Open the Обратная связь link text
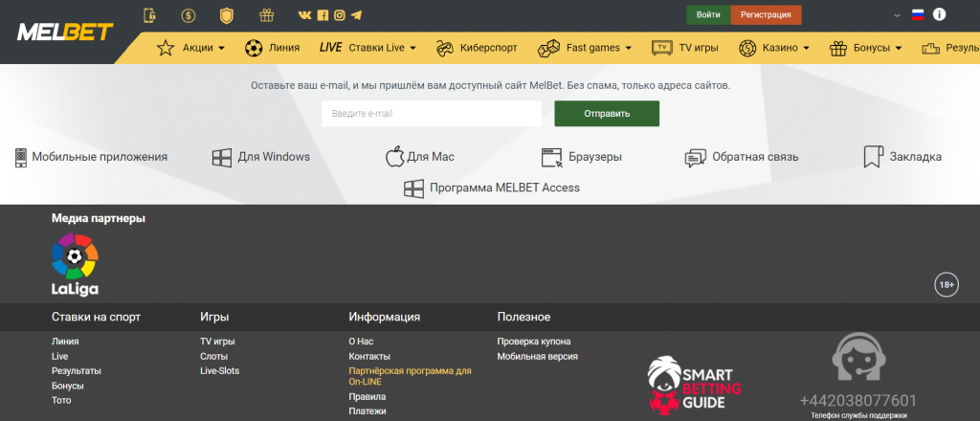The height and width of the screenshot is (421, 980). pos(756,157)
